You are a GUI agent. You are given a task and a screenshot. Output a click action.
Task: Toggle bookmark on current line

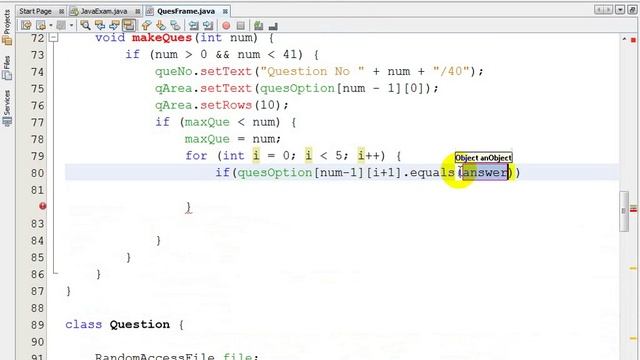pyautogui.click(x=176, y=26)
